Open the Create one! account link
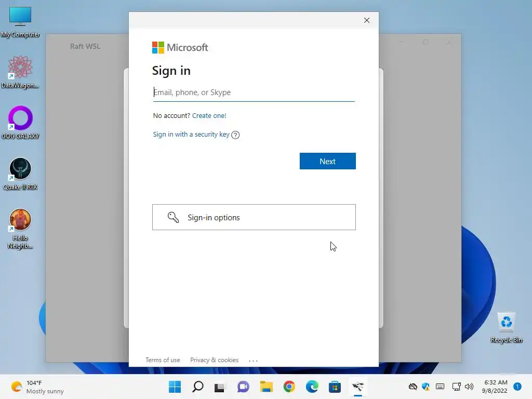This screenshot has height=399, width=532. (209, 115)
